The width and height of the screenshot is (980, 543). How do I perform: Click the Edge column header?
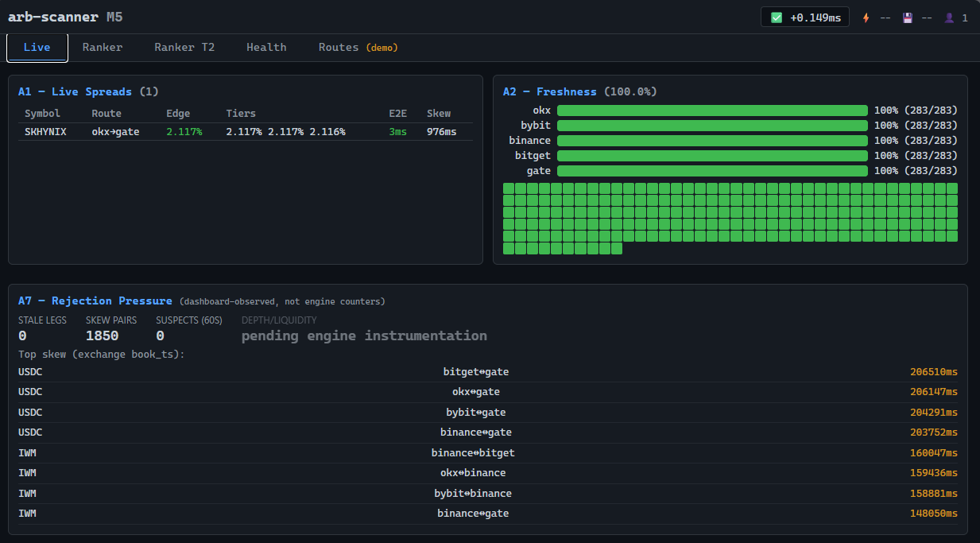pos(178,114)
